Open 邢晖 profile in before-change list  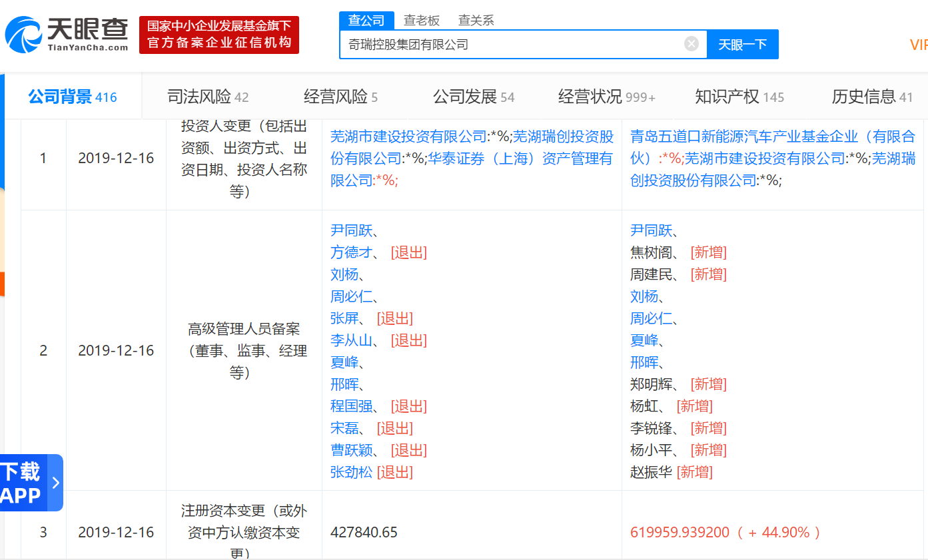pyautogui.click(x=344, y=385)
